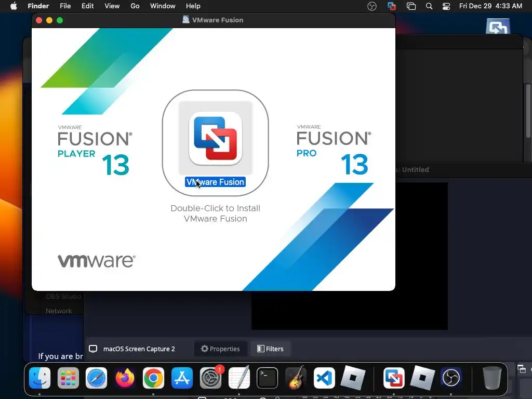Viewport: 532px width, 399px height.
Task: Click the VMware Fusion menu bar icon
Action: click(392, 6)
